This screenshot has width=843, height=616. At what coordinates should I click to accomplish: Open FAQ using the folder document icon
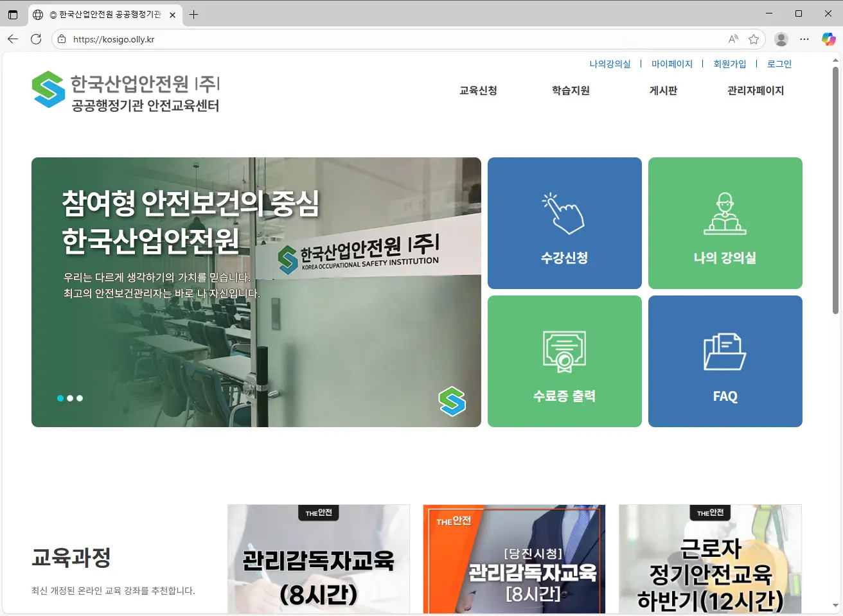[x=725, y=351]
